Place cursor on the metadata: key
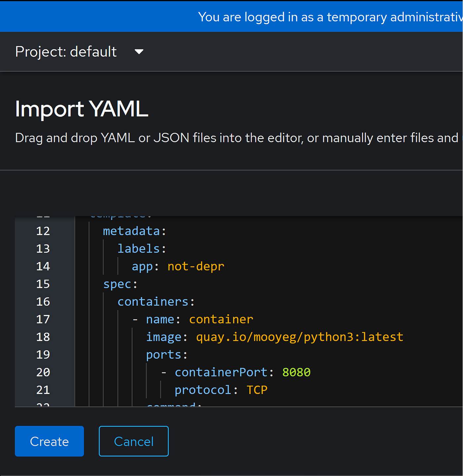Viewport: 463px width, 476px height. (x=135, y=231)
